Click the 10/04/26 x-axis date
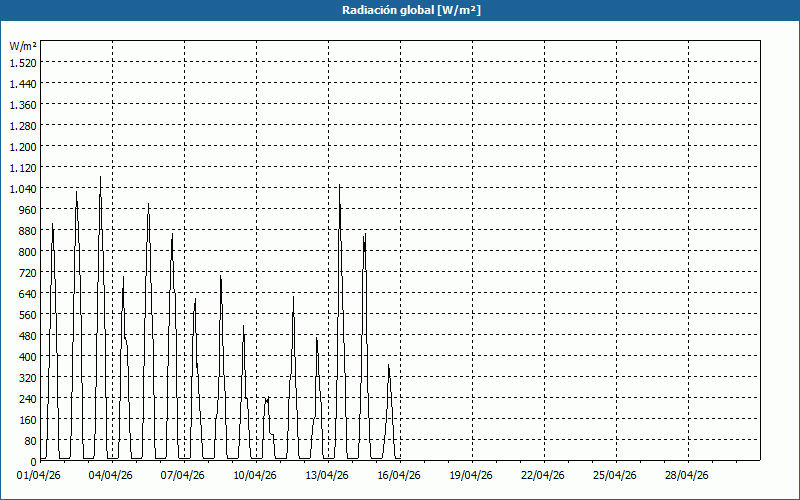 coord(255,475)
